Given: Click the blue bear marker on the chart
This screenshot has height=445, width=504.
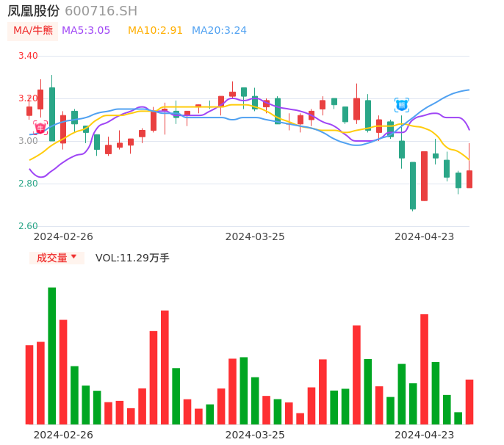Looking at the screenshot, I should (402, 105).
